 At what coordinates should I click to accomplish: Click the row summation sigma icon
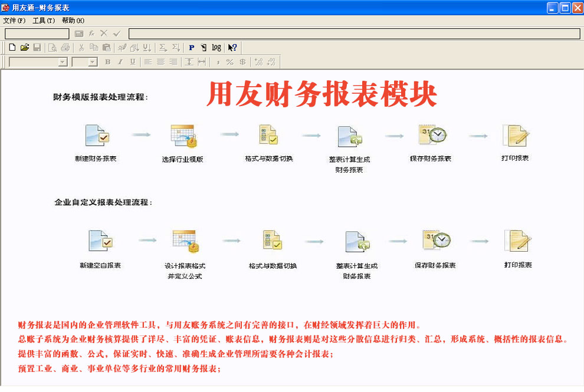(163, 48)
